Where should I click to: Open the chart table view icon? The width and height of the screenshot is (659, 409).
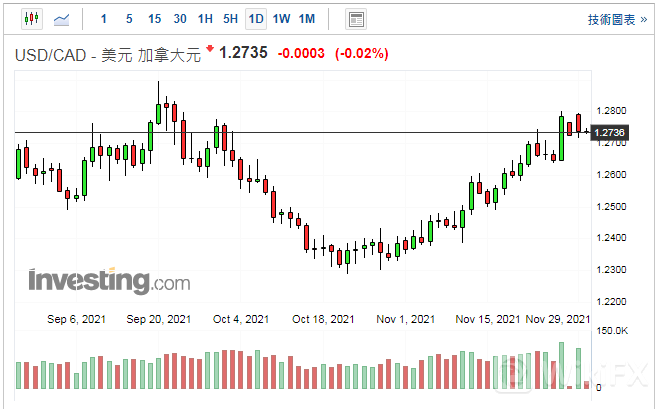click(x=356, y=19)
